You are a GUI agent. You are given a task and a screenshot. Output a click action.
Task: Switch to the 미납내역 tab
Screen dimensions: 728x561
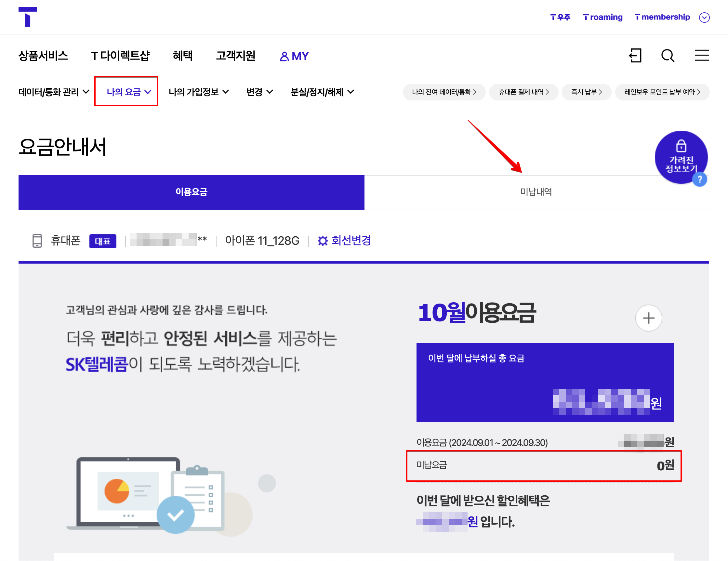tap(536, 192)
